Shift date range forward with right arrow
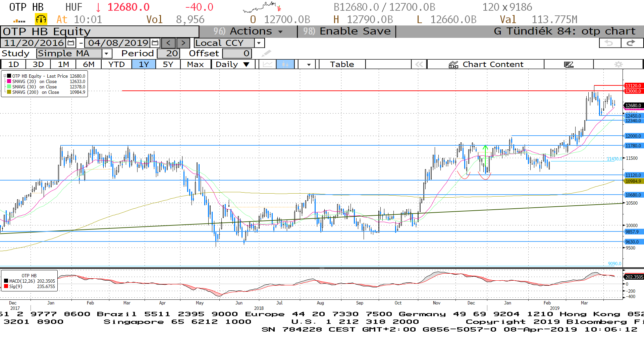 (x=183, y=43)
